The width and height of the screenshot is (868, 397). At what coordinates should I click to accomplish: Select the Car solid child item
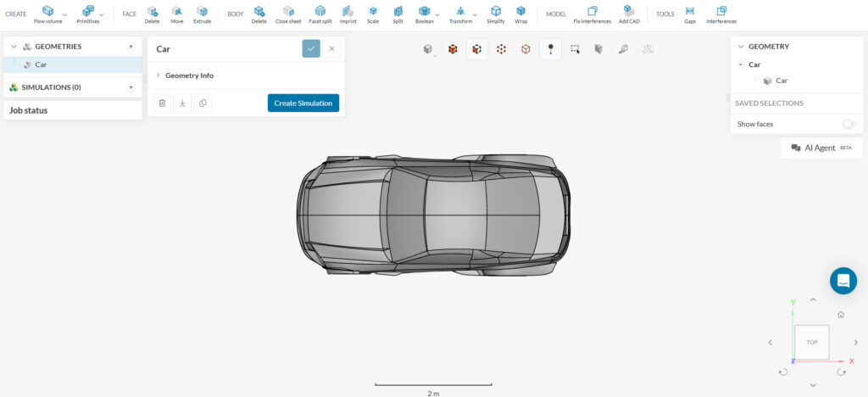tap(781, 81)
